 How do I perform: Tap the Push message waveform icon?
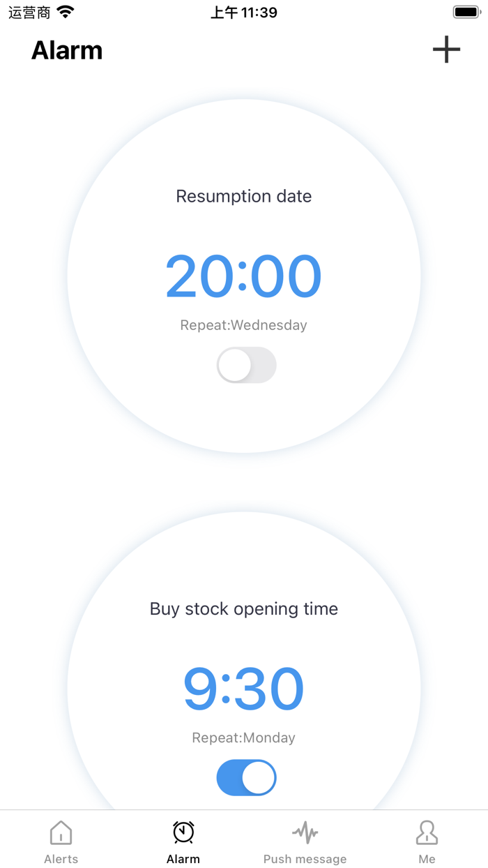(305, 832)
